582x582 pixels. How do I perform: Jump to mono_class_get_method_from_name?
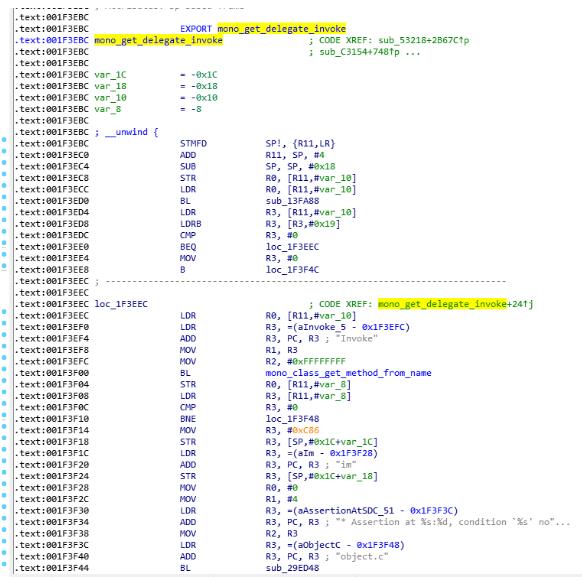pos(349,373)
